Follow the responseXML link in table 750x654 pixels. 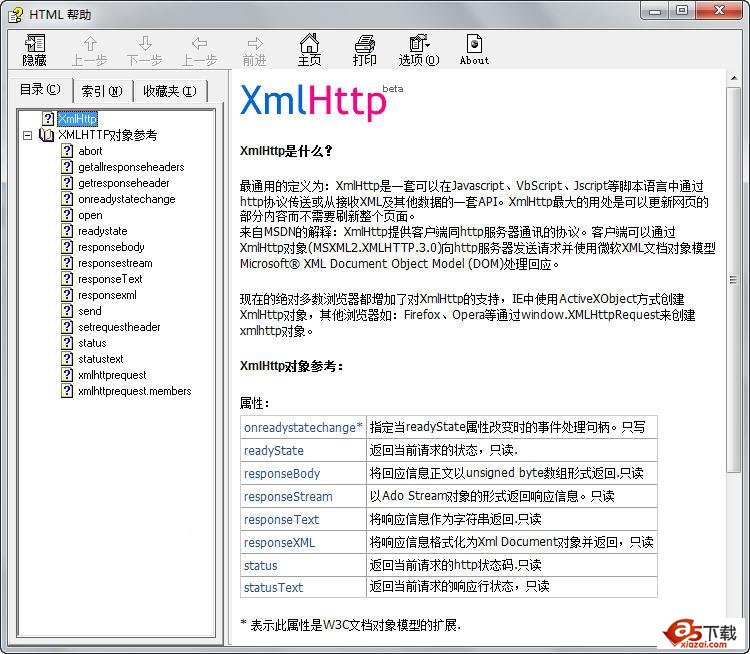click(x=279, y=543)
